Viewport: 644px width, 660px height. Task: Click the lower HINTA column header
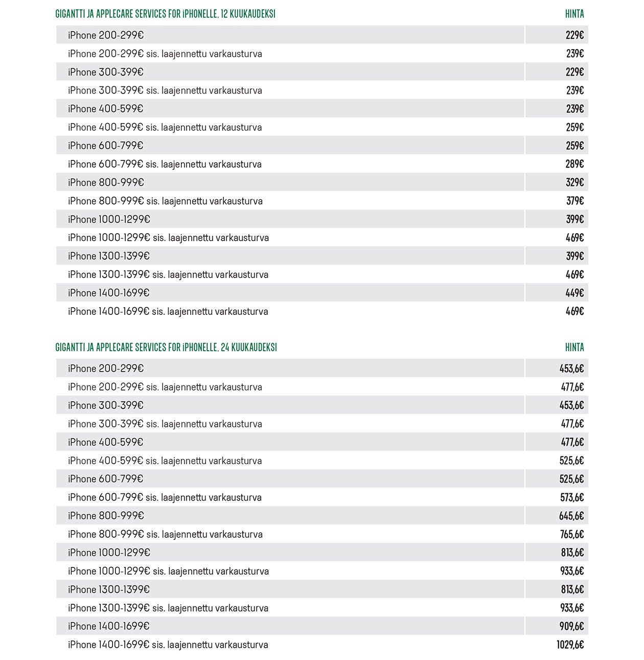(574, 347)
